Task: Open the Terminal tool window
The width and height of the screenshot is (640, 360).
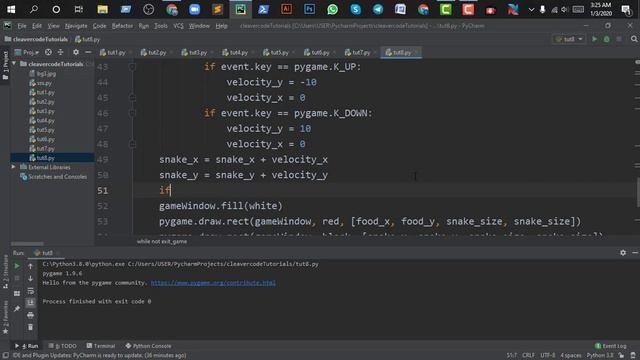Action: point(101,346)
